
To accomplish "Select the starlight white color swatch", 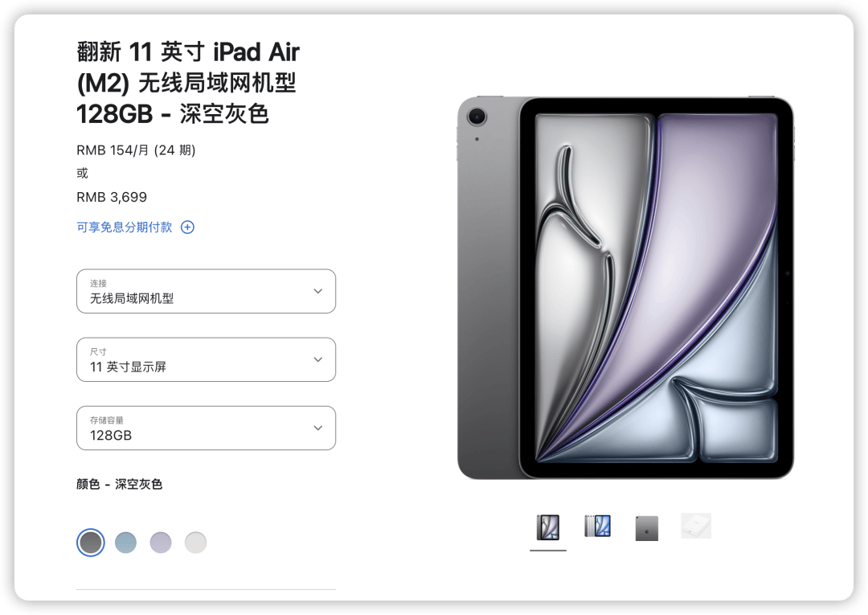I will coord(195,543).
